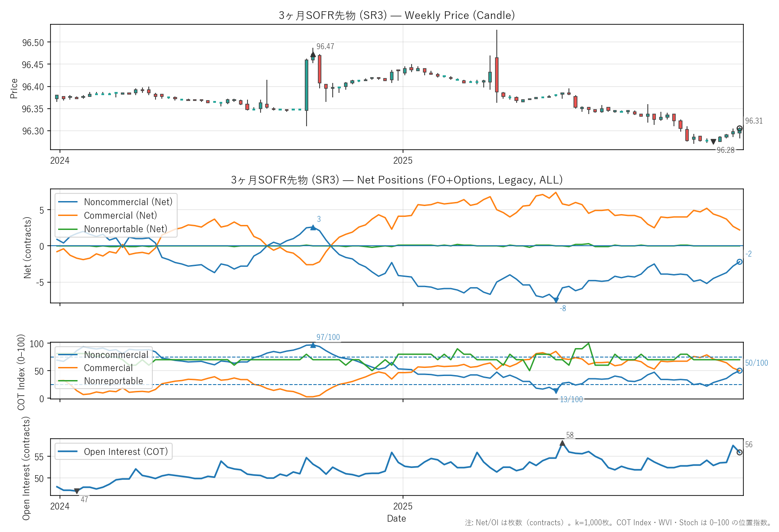The image size is (779, 532).
Task: Click the latest net position circle at -2
Action: click(x=739, y=261)
